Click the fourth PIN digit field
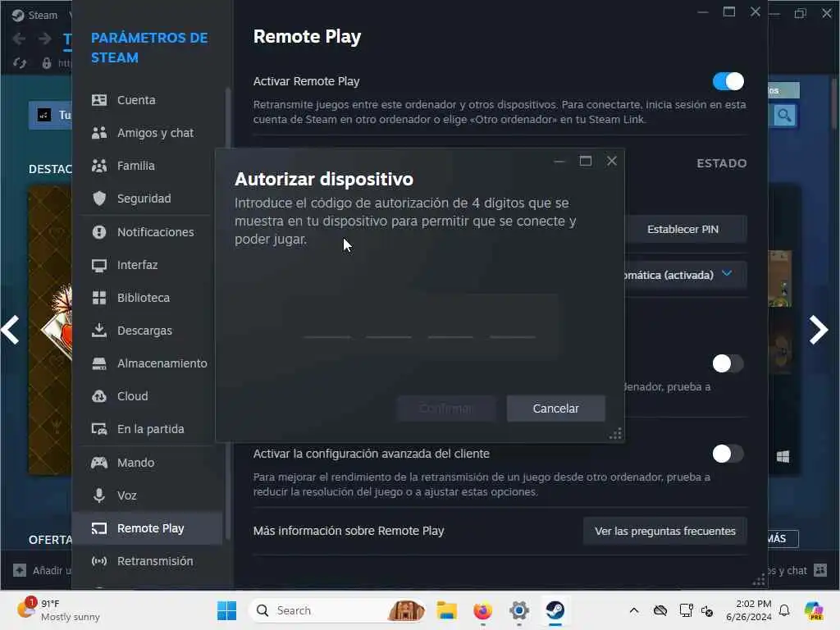The height and width of the screenshot is (630, 840). (x=513, y=326)
